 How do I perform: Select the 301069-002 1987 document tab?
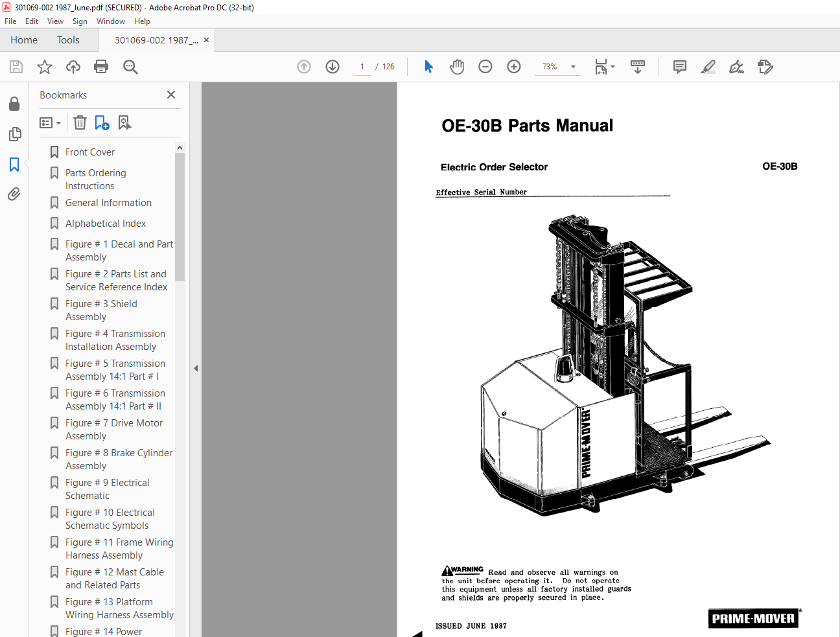coord(156,40)
